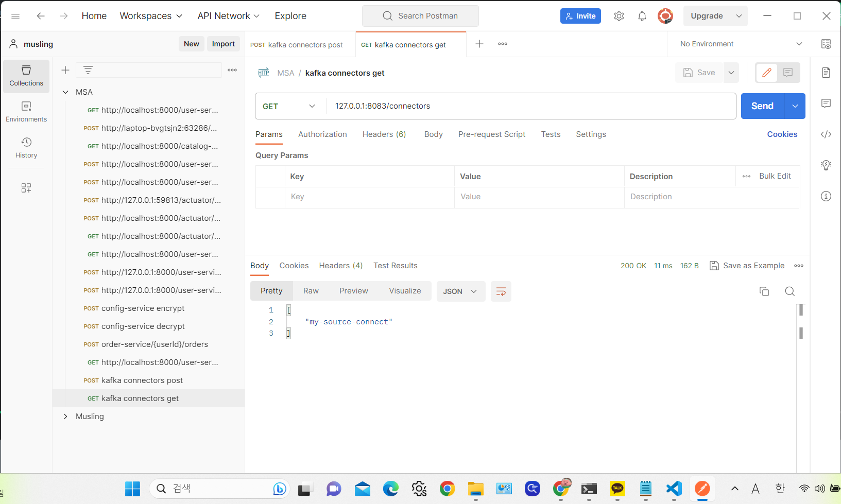Switch to kafka connectors post tab

pyautogui.click(x=297, y=45)
